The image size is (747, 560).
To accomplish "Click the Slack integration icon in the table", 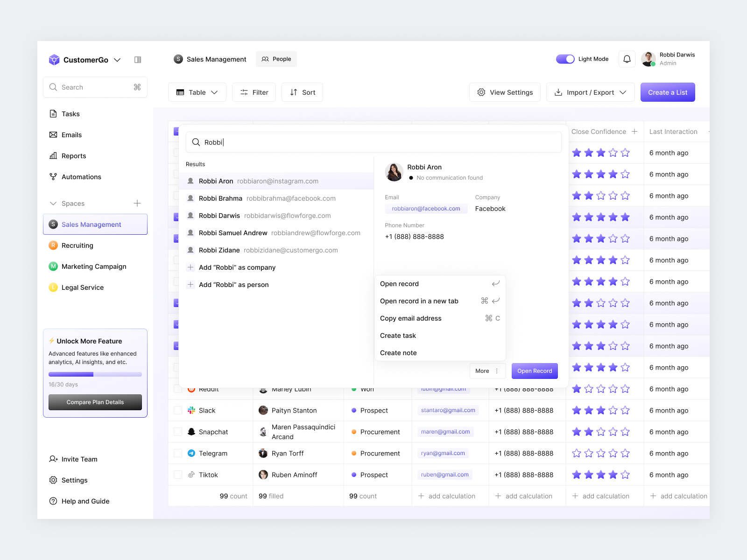I will (x=191, y=410).
